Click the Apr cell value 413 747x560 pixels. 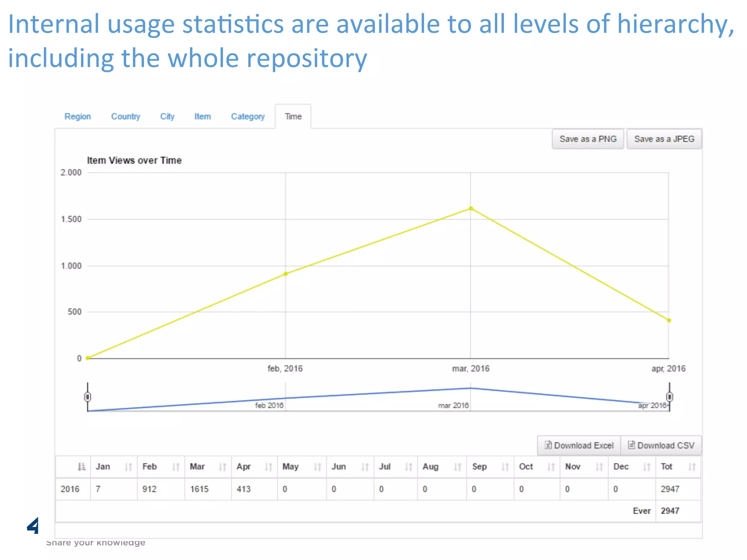click(244, 489)
